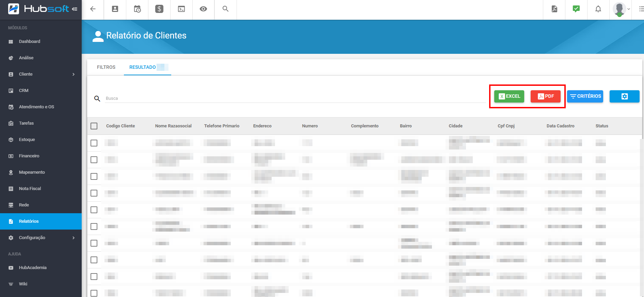
Task: Open the dollar financial toolbar icon
Action: (x=159, y=9)
